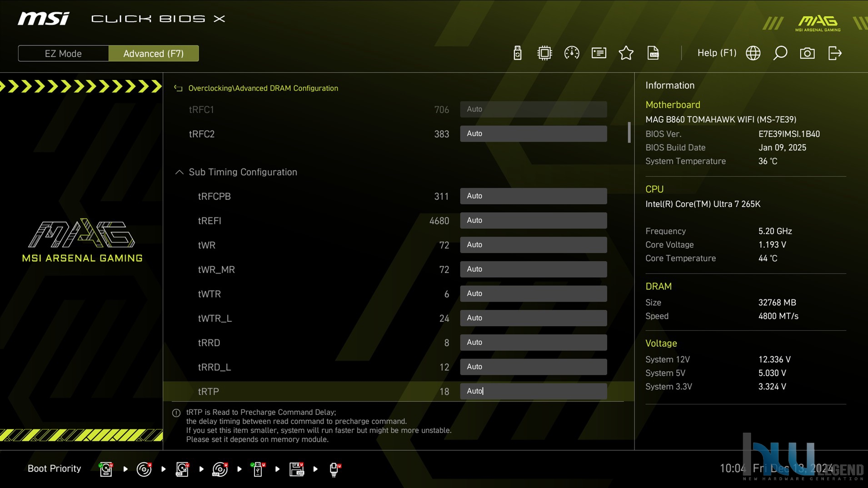Click the tRFCPB Auto field

[x=533, y=196]
